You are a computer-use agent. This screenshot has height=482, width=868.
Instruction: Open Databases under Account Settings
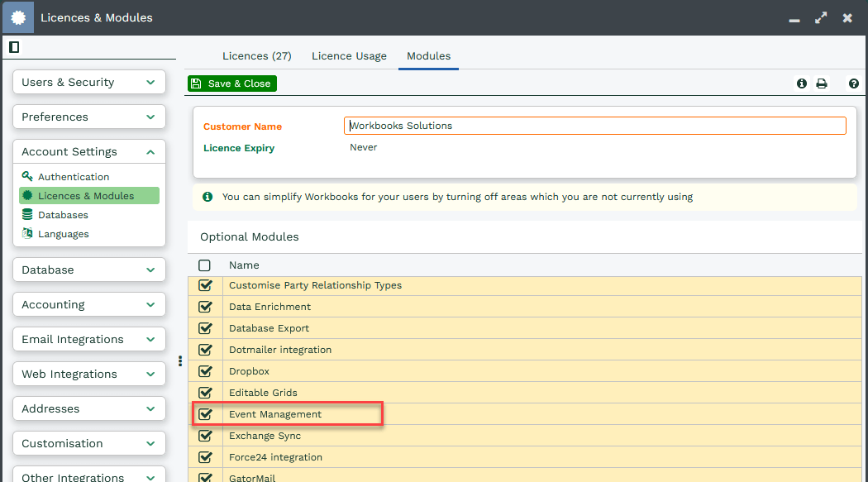pyautogui.click(x=63, y=215)
